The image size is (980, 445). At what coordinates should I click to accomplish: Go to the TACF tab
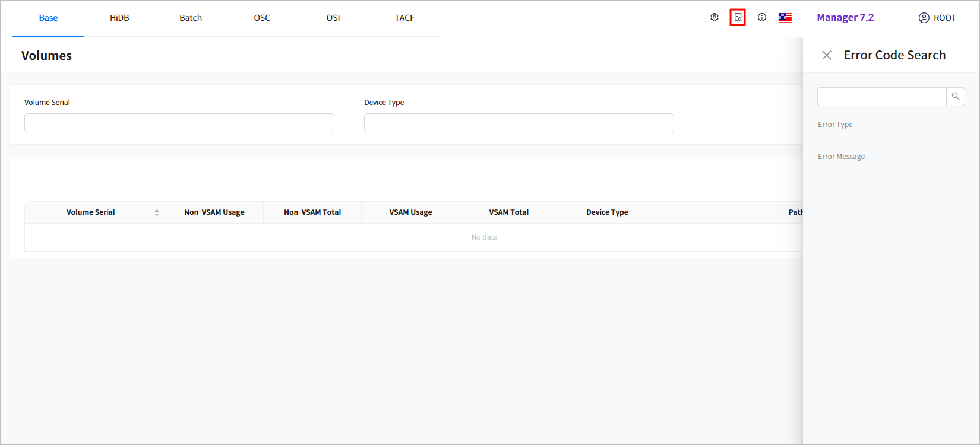click(x=404, y=18)
